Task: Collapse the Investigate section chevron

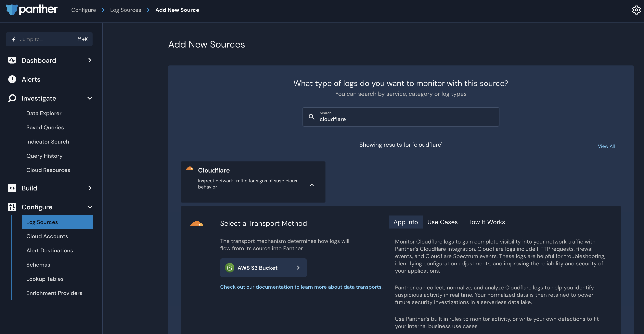Action: pyautogui.click(x=90, y=98)
